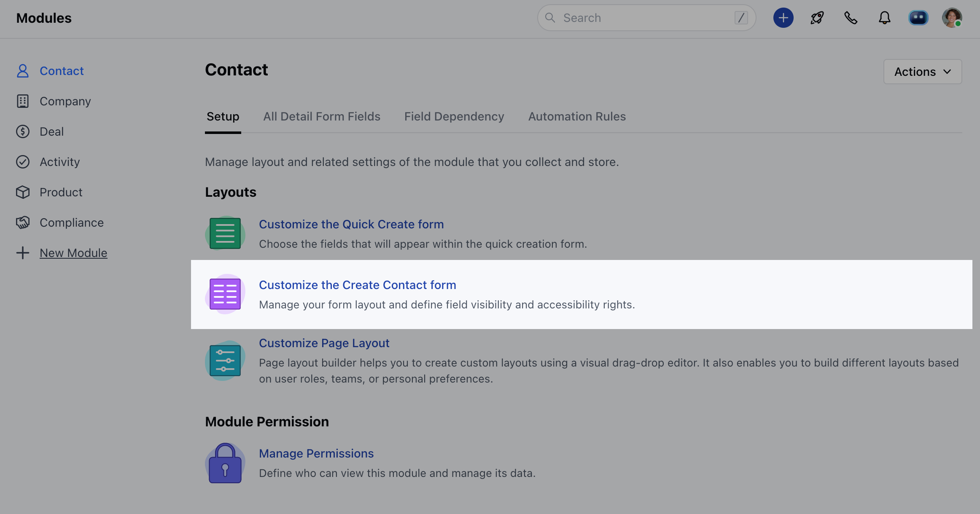Open the AI assistant bot icon
The height and width of the screenshot is (514, 980).
(918, 18)
